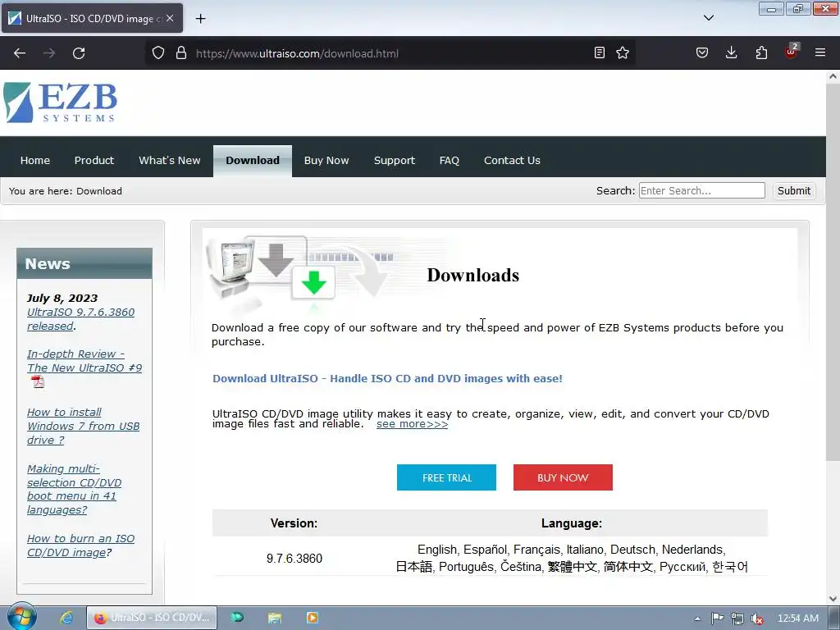Open the Firefox hamburger application menu
This screenshot has width=840, height=630.
tap(820, 53)
